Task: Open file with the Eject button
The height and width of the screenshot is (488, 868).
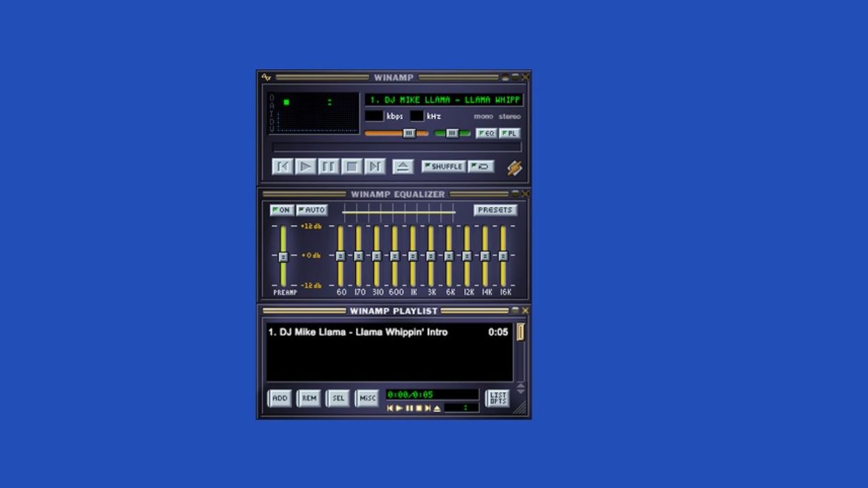Action: tap(403, 166)
